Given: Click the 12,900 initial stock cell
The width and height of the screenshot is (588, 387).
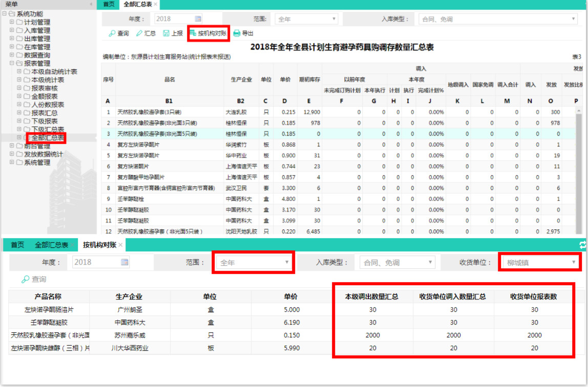Looking at the screenshot, I should (309, 112).
